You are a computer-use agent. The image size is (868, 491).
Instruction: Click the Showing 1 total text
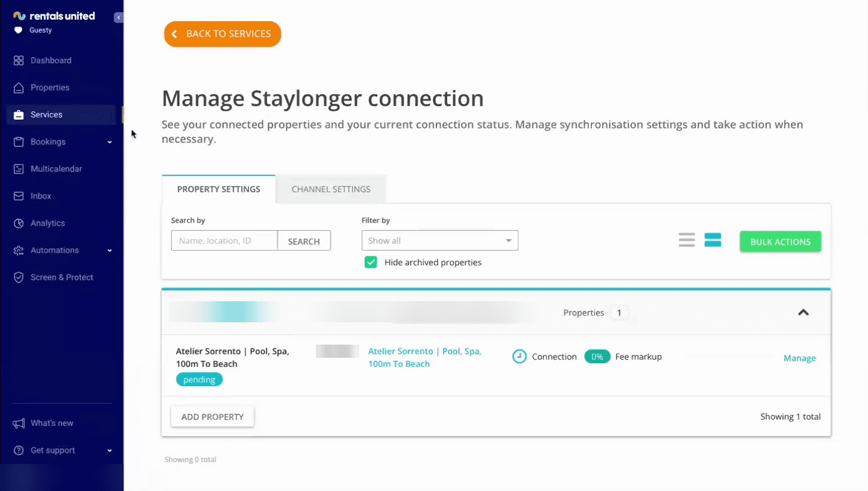tap(790, 416)
